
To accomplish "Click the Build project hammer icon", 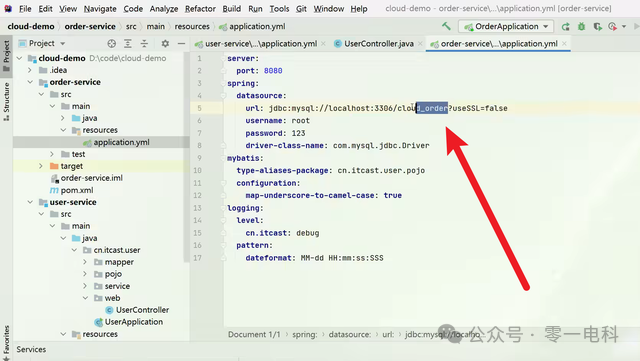I will point(446,27).
